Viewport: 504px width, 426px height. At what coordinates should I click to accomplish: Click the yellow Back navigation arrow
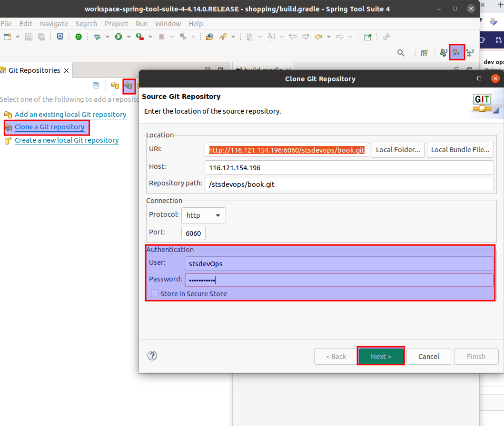318,37
